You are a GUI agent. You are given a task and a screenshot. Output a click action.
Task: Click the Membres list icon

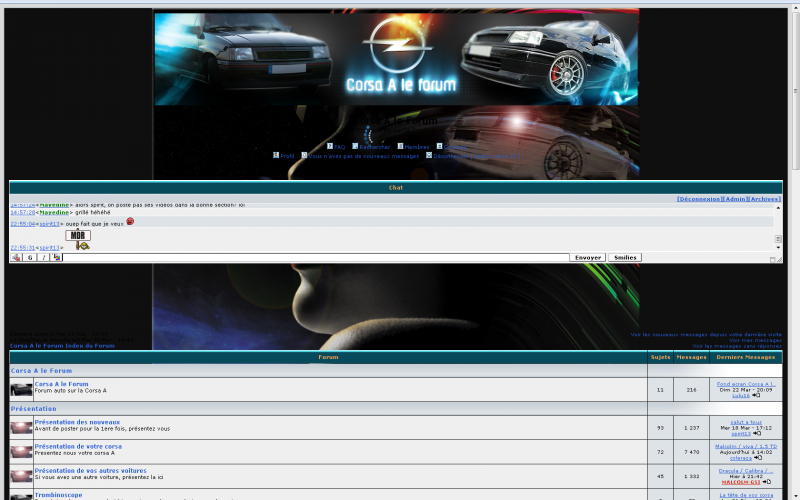point(401,146)
